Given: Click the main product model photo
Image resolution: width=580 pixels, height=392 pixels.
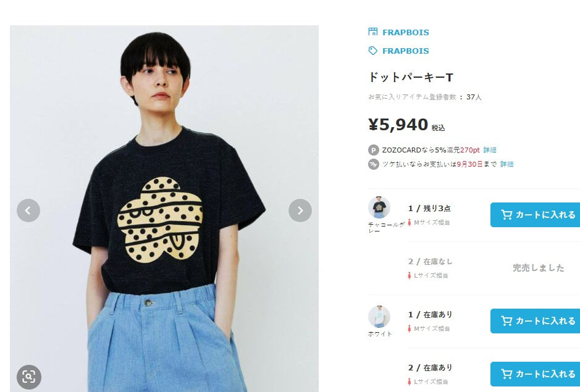Looking at the screenshot, I should [164, 209].
